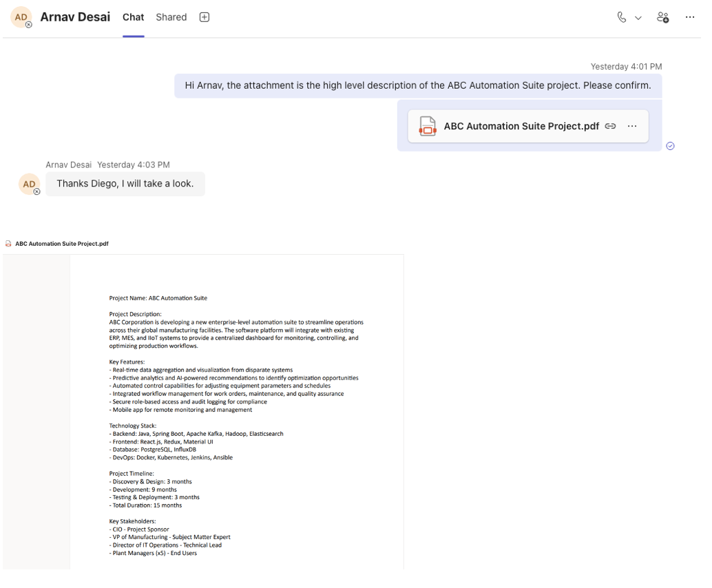
Task: Open the ABC Automation Suite Project.pdf attachment
Action: point(521,126)
